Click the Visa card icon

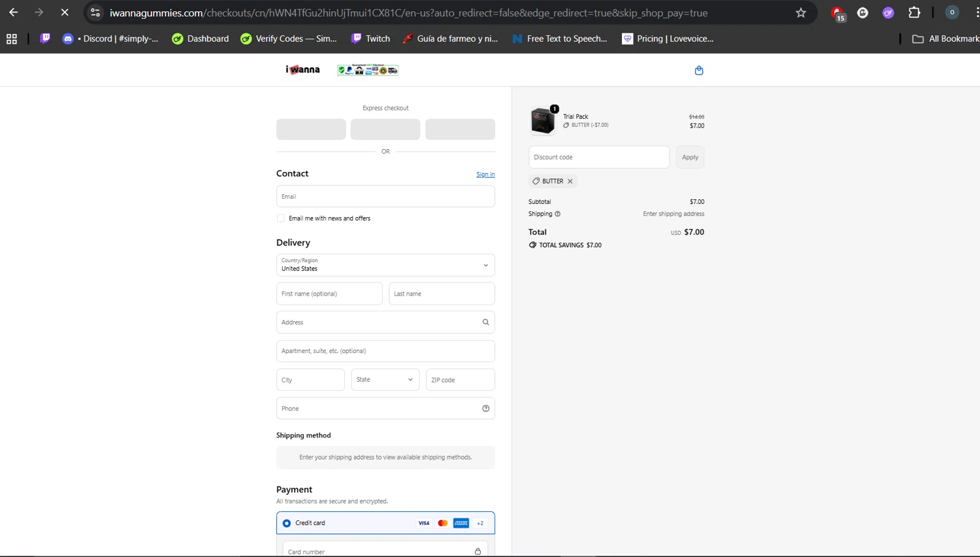pyautogui.click(x=424, y=523)
